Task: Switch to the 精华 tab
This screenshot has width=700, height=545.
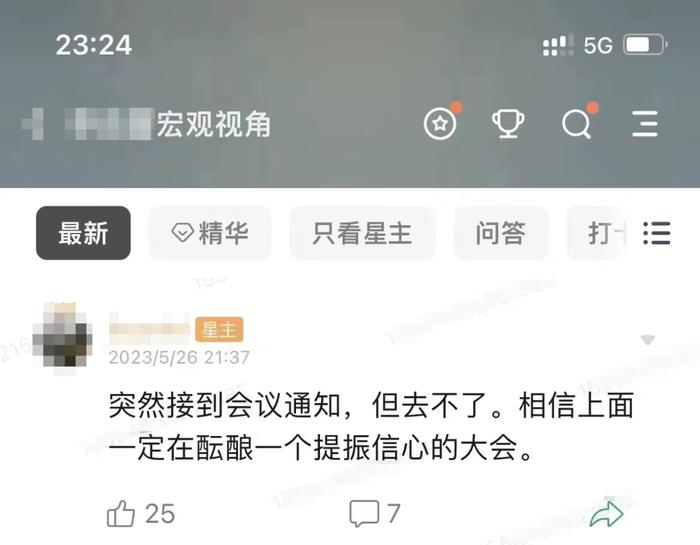Action: click(210, 233)
